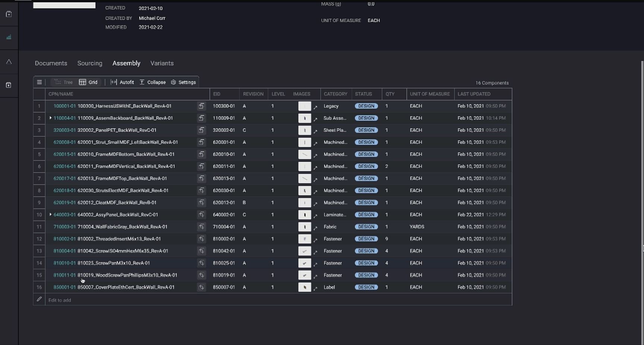Select the reports icon in the left sidebar
The width and height of the screenshot is (644, 345).
coord(9,37)
